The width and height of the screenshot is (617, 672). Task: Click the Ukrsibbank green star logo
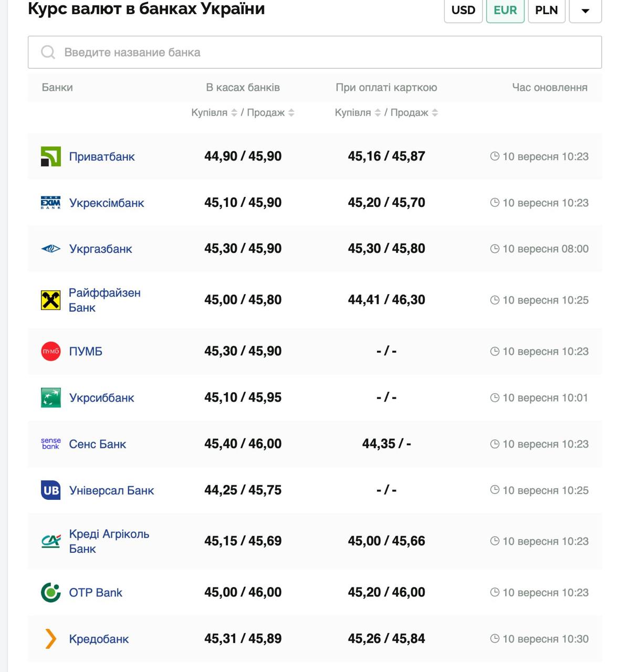click(x=51, y=398)
